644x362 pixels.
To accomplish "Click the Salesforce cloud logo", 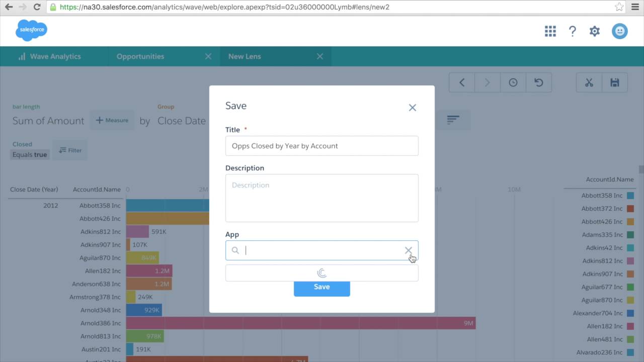I will (x=32, y=30).
